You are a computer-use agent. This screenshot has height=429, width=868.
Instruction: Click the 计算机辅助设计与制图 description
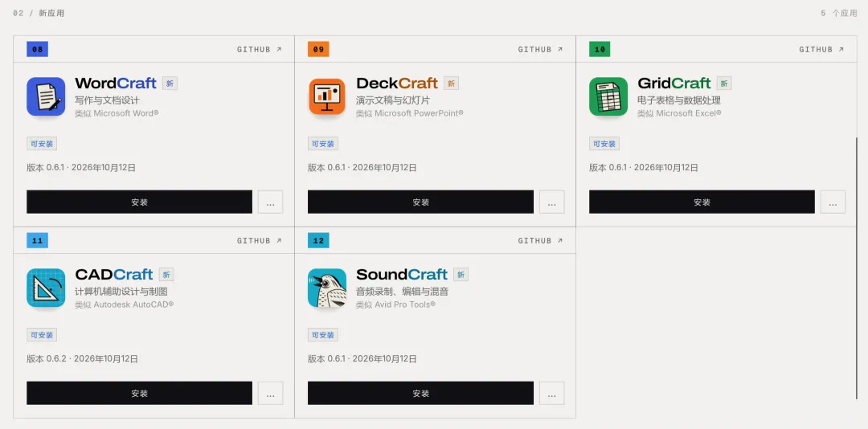pyautogui.click(x=121, y=292)
